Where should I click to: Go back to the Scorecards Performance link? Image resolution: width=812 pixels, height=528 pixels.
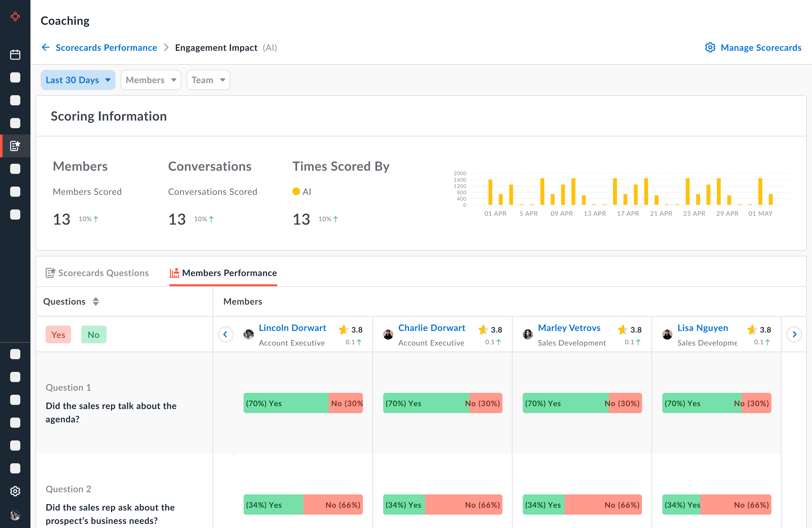(x=106, y=48)
